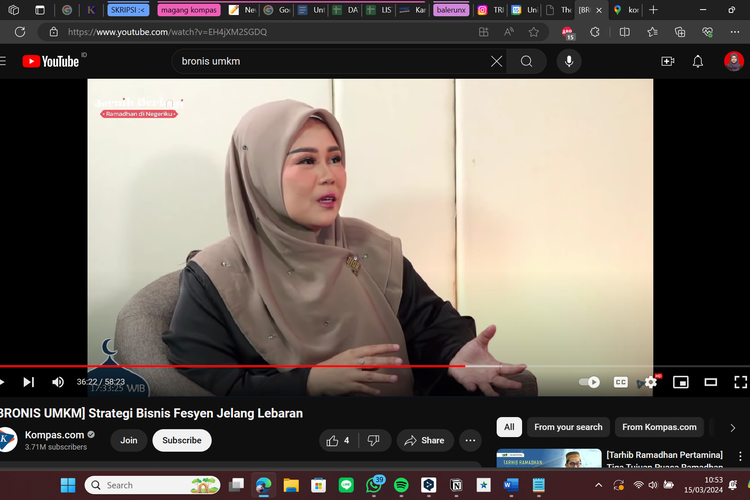The height and width of the screenshot is (500, 750).
Task: Select the All filter chip
Action: (x=509, y=427)
